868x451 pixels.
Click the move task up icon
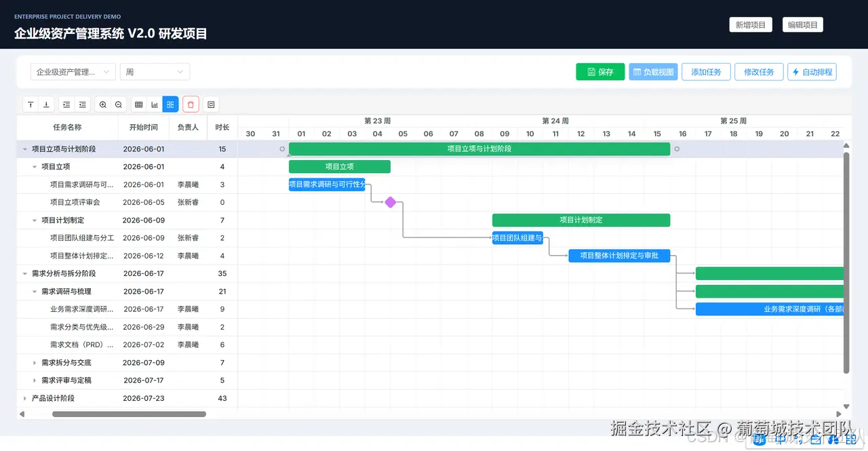point(31,104)
